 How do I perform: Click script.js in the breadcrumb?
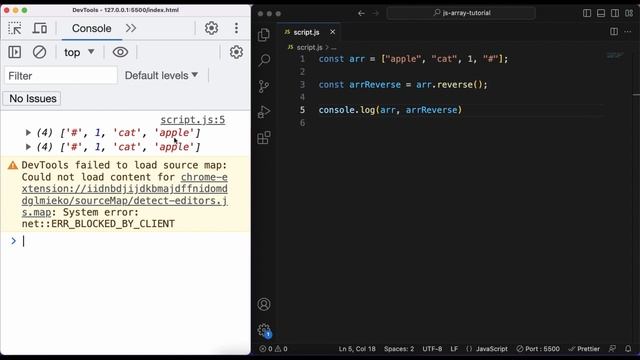coord(309,47)
